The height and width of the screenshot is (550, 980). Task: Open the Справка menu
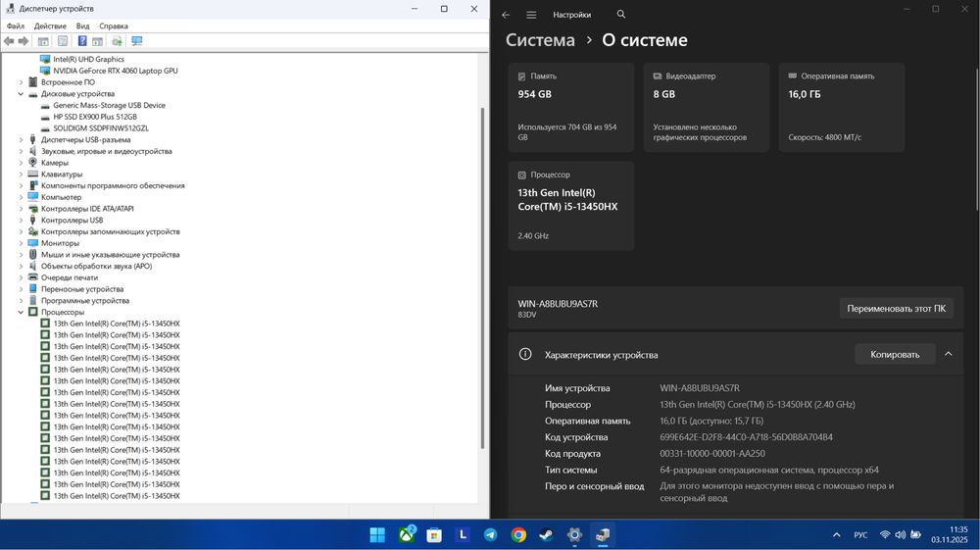pyautogui.click(x=113, y=26)
